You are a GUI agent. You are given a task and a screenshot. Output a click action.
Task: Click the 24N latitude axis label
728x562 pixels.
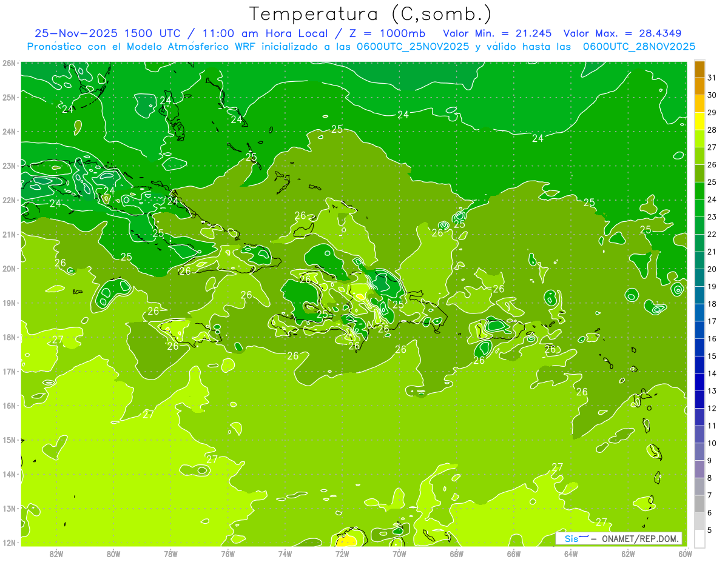point(9,132)
